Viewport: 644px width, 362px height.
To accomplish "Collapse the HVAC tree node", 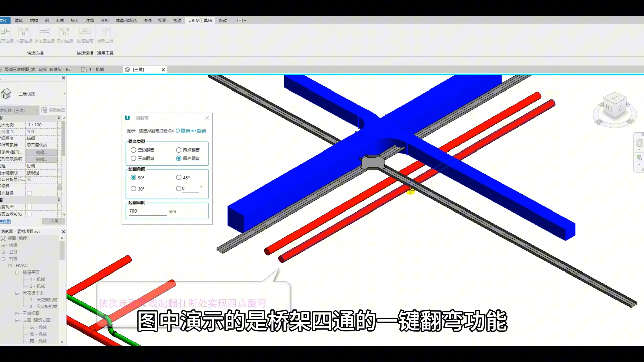I will pos(10,265).
